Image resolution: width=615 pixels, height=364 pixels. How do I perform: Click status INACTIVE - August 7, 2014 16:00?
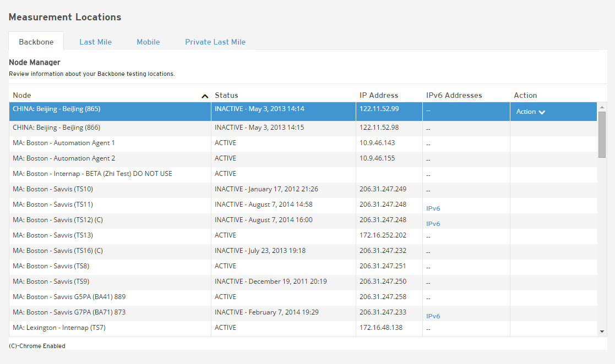[x=264, y=220]
